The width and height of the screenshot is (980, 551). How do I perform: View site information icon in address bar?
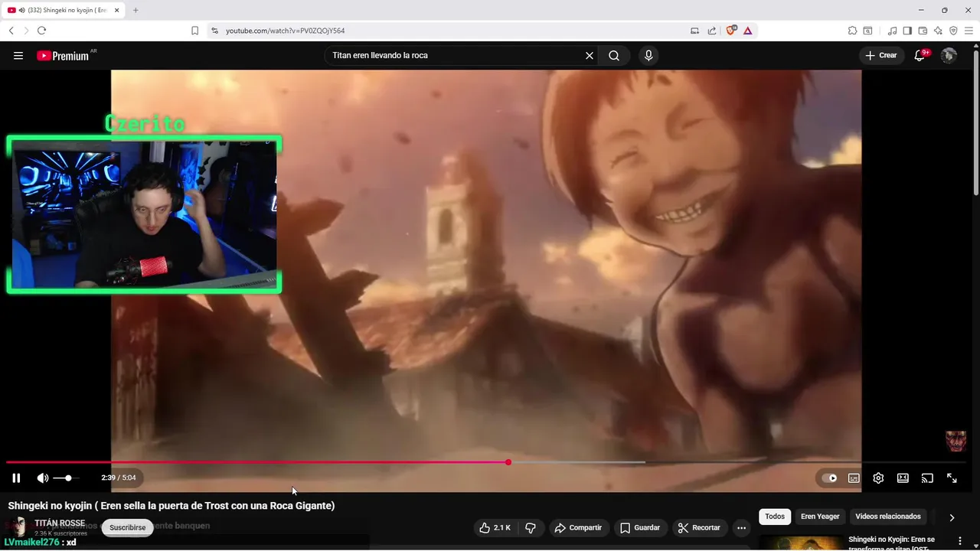point(214,31)
